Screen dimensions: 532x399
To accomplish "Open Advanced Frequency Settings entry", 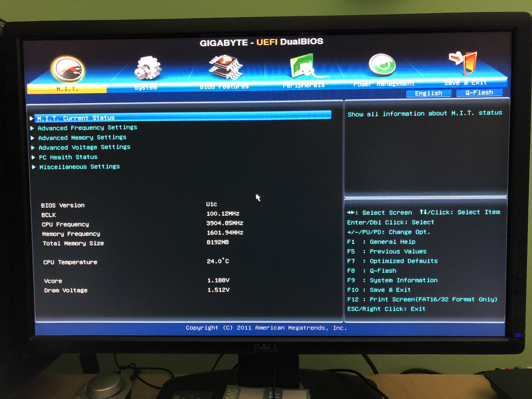I will tap(87, 128).
